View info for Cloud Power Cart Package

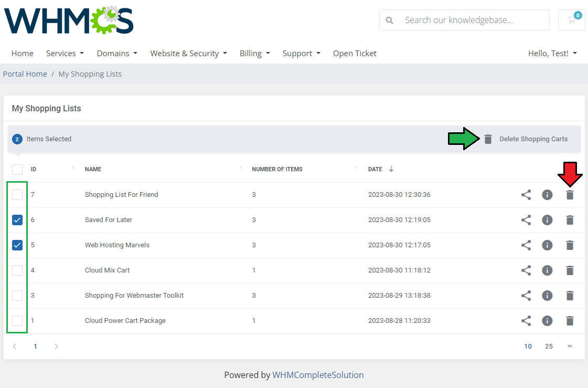click(x=547, y=320)
